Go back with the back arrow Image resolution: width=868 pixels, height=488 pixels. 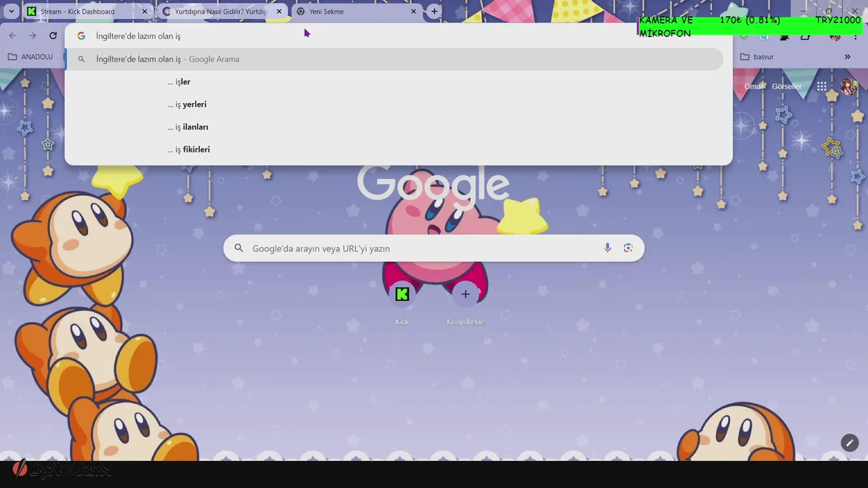(12, 35)
